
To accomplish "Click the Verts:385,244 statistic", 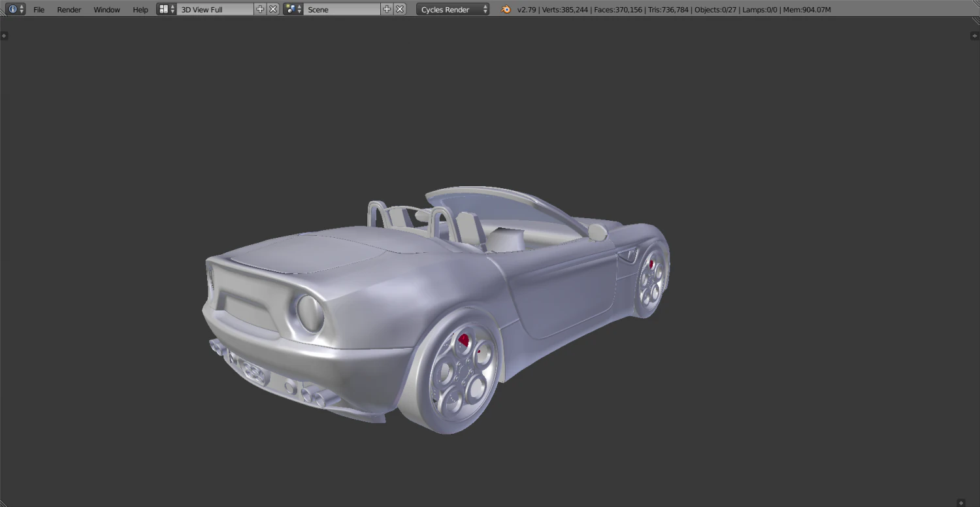I will (564, 10).
